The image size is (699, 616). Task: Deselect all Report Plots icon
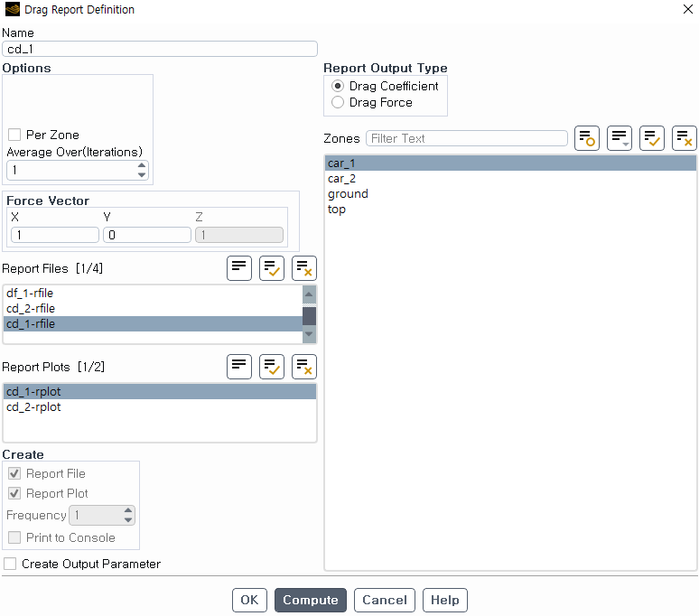304,367
